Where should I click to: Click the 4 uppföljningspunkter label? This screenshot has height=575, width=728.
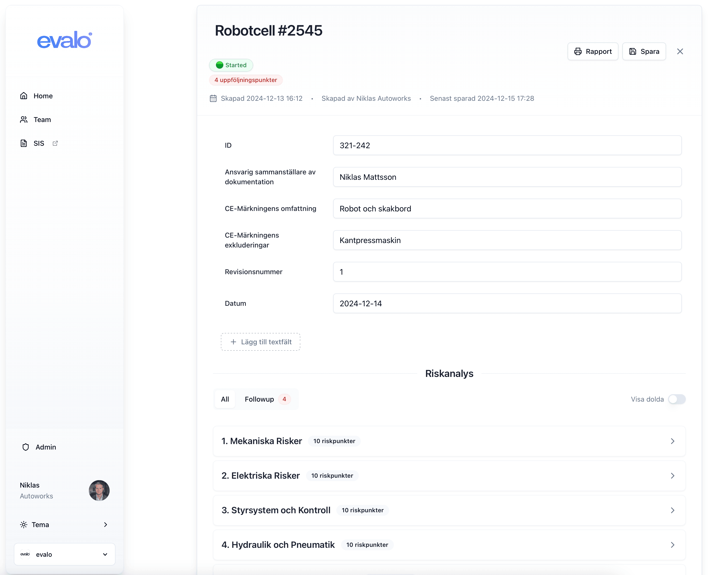pyautogui.click(x=245, y=80)
